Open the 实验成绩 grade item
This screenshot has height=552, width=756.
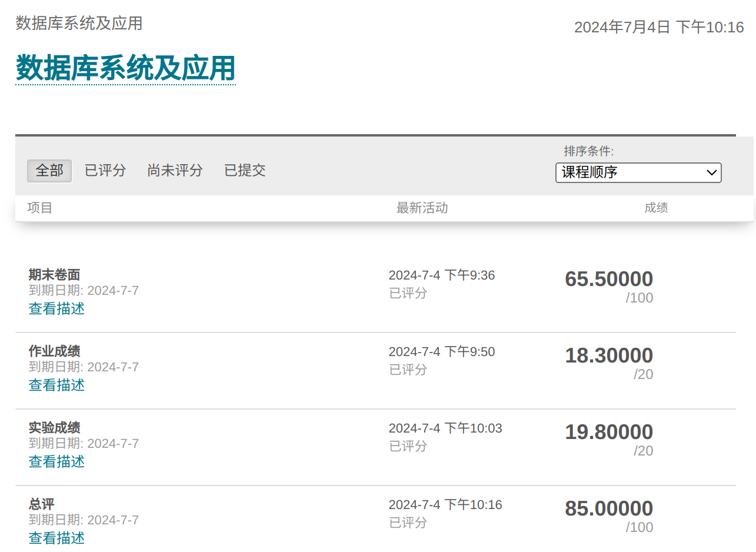pyautogui.click(x=54, y=428)
